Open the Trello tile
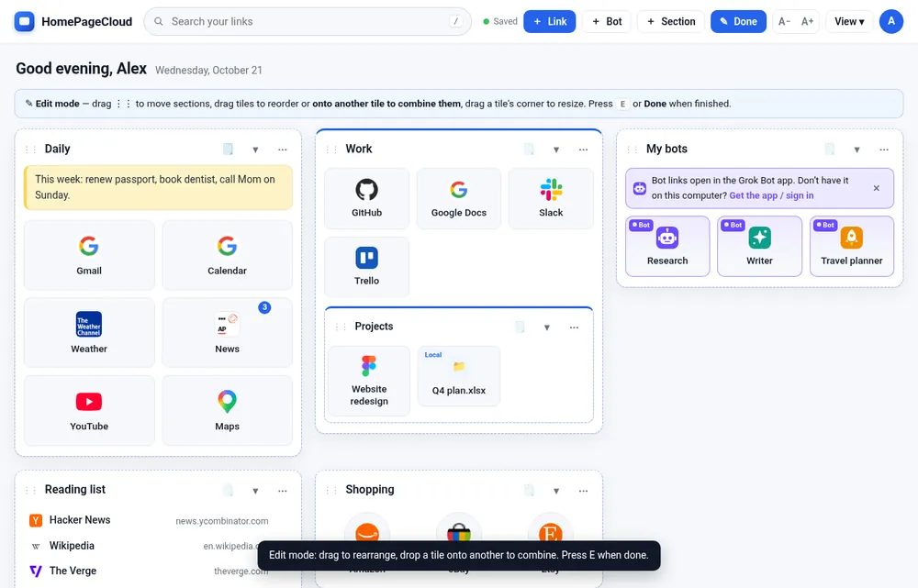918x588 pixels. [x=366, y=267]
